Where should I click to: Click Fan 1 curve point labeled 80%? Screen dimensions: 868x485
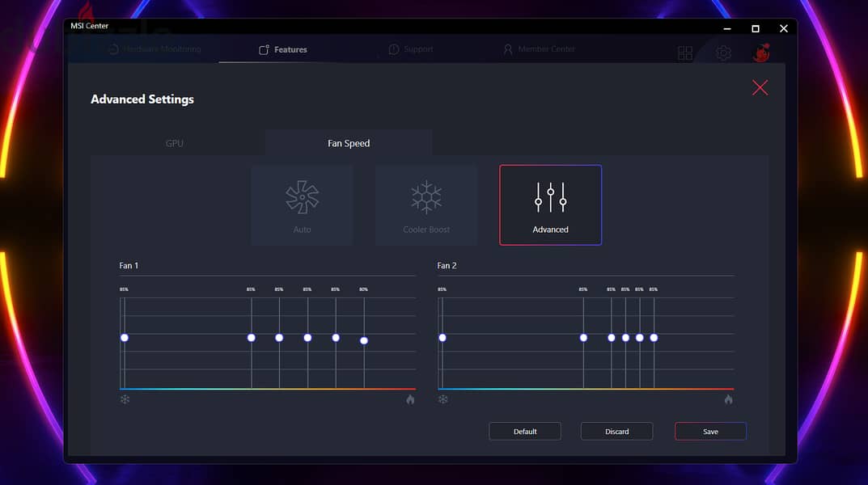pyautogui.click(x=364, y=340)
